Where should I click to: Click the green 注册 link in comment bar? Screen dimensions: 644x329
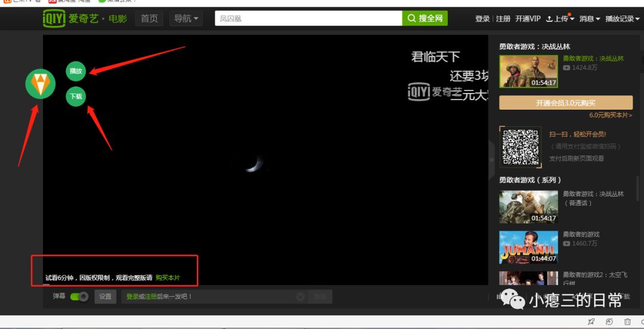[151, 297]
